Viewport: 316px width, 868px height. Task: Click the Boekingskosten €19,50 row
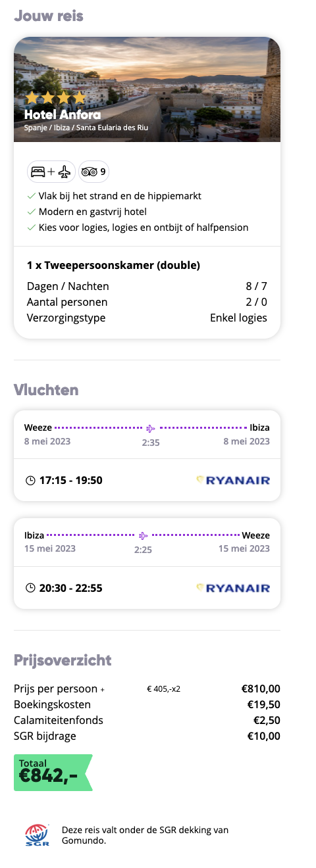(x=147, y=704)
